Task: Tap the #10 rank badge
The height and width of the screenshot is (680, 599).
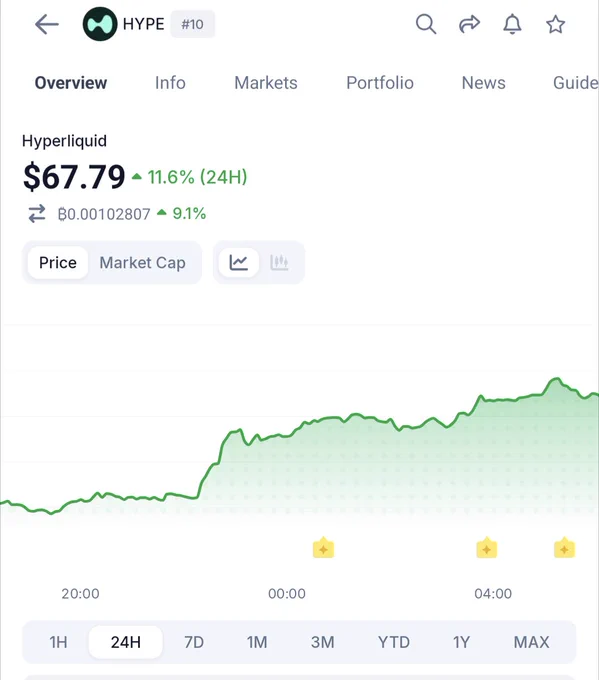Action: pyautogui.click(x=193, y=24)
